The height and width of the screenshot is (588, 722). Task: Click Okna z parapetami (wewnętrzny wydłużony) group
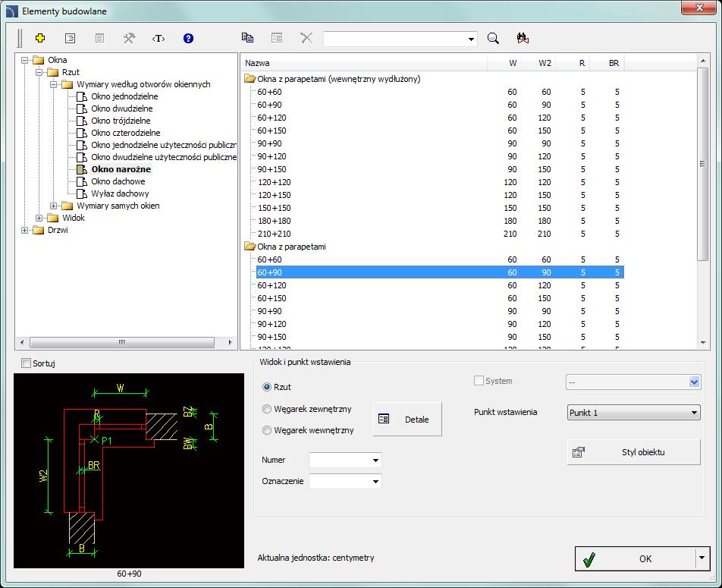point(338,79)
